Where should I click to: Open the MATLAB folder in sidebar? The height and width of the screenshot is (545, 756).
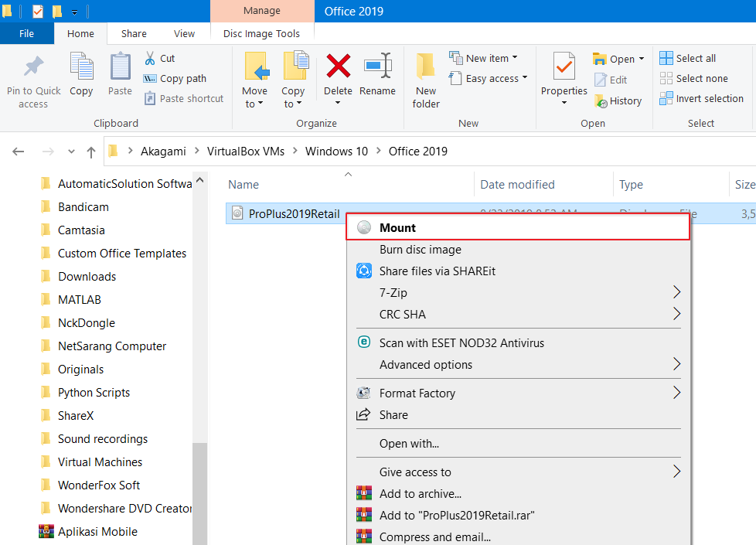[80, 299]
